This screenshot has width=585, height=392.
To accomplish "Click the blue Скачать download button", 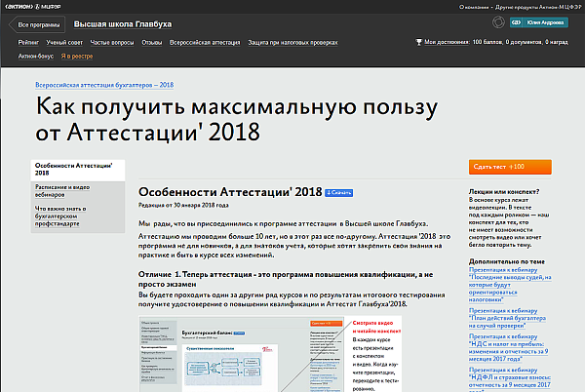I will point(338,192).
